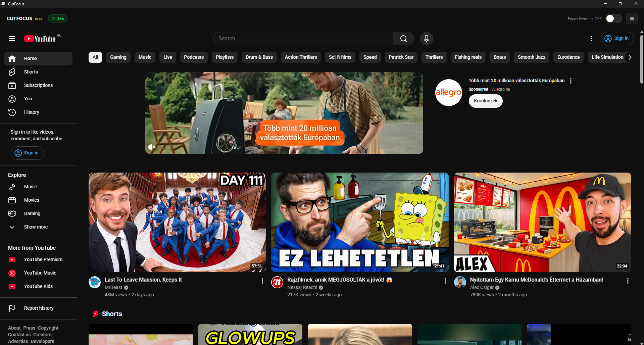644x345 pixels.
Task: Unmute the Allegro ad video
Action: pos(152,147)
